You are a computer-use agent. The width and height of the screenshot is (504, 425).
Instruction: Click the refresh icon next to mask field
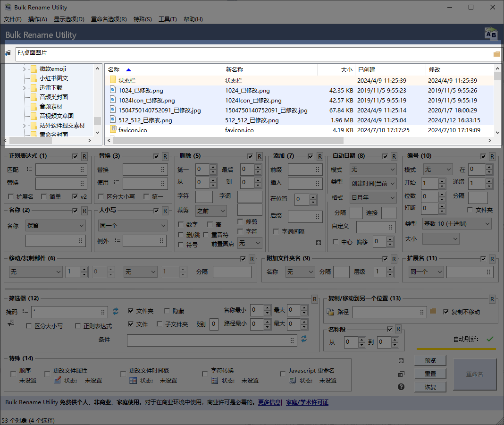tap(116, 311)
